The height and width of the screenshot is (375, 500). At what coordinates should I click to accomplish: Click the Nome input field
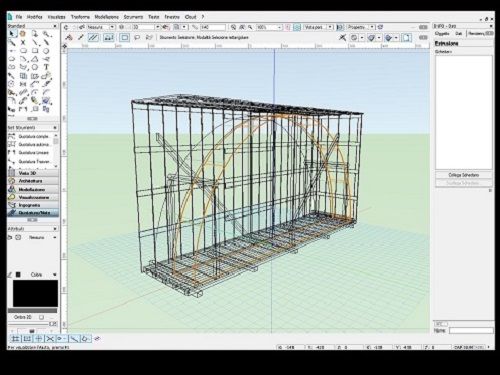click(471, 330)
